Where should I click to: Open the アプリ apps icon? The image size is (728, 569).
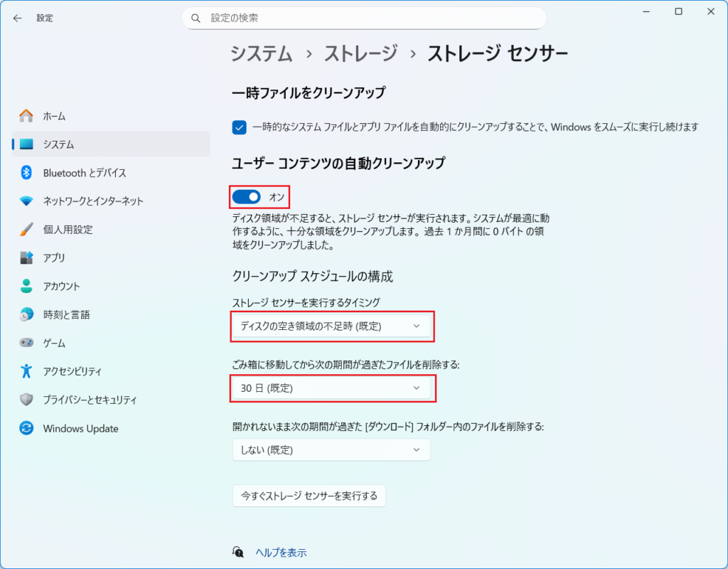pyautogui.click(x=26, y=258)
